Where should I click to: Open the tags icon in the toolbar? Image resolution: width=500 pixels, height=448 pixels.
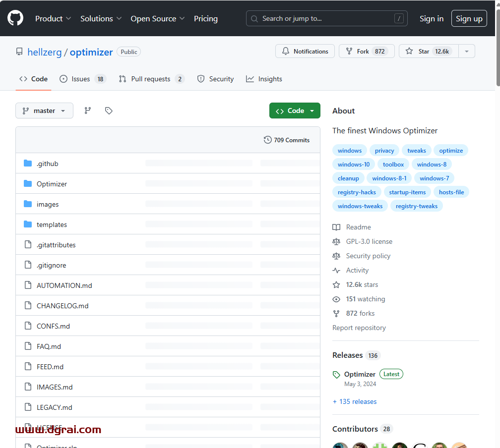(109, 111)
